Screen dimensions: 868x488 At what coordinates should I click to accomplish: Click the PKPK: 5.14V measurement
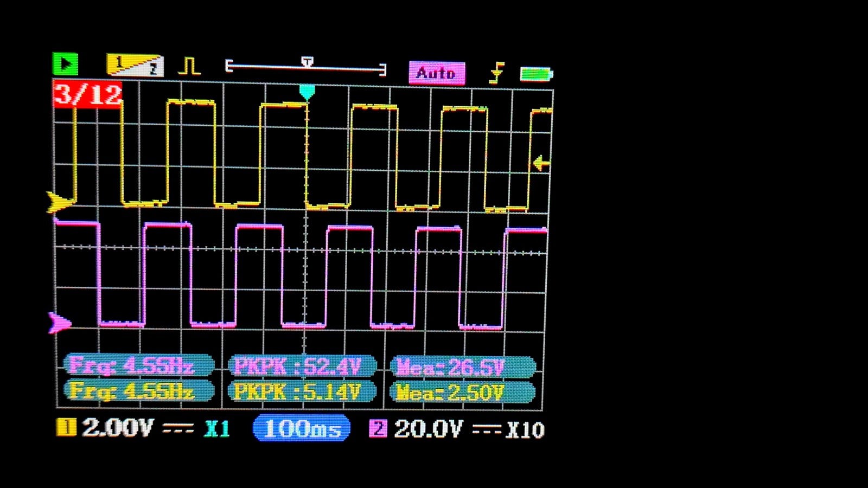coord(302,391)
